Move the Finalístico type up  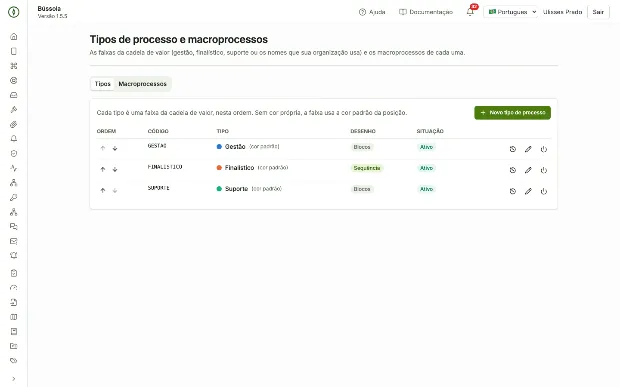coord(103,169)
